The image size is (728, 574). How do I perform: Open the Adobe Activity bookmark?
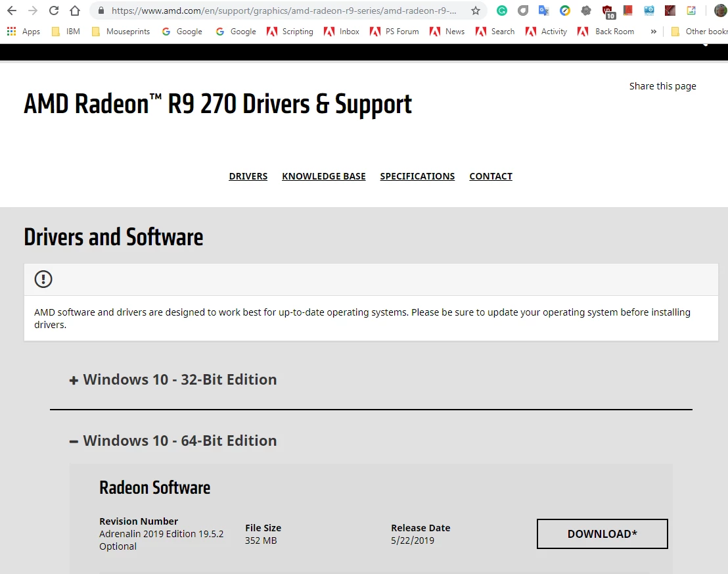coord(546,31)
